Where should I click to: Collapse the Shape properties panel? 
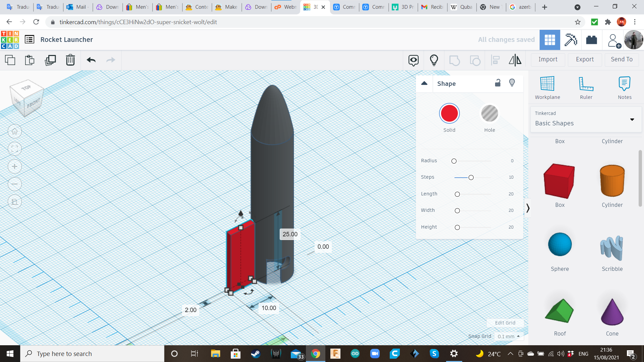(x=424, y=83)
